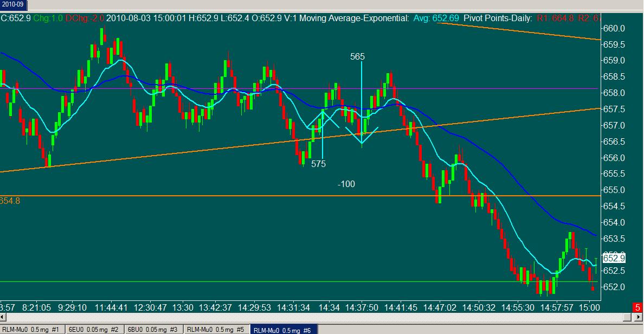Click the 2010-09 contract tab at top
644x334 pixels.
(x=12, y=4)
